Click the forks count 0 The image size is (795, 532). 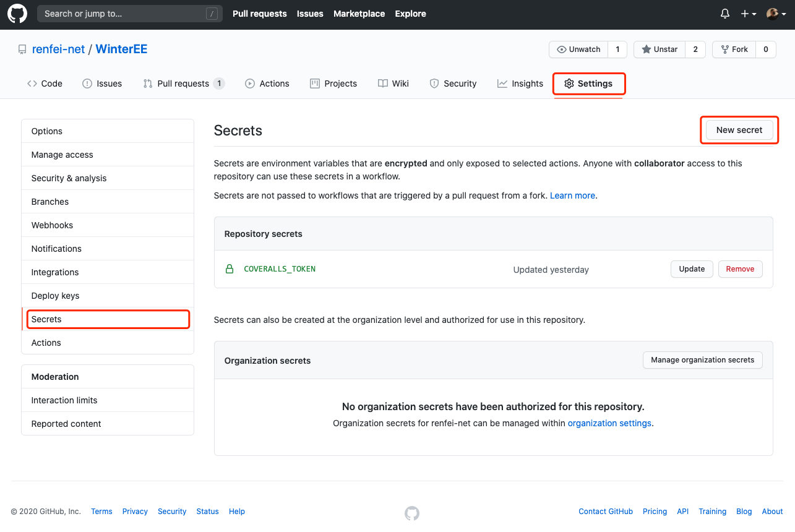pos(765,49)
